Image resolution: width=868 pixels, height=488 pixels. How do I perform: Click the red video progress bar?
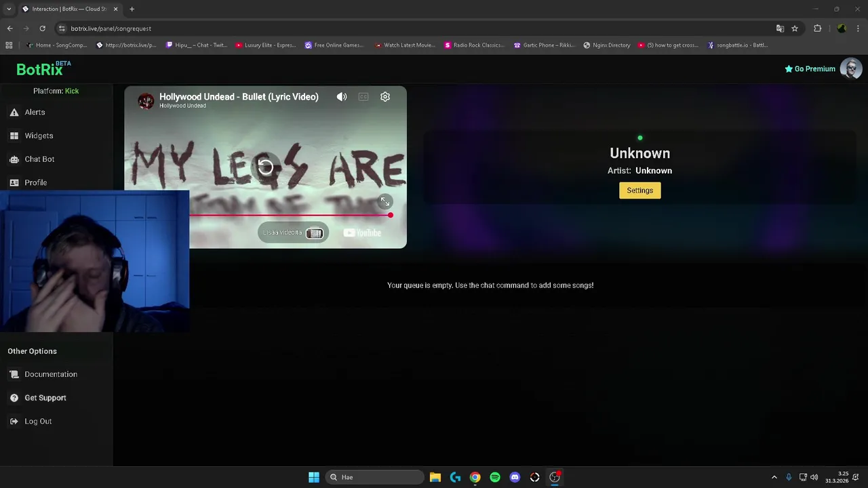[x=290, y=216]
